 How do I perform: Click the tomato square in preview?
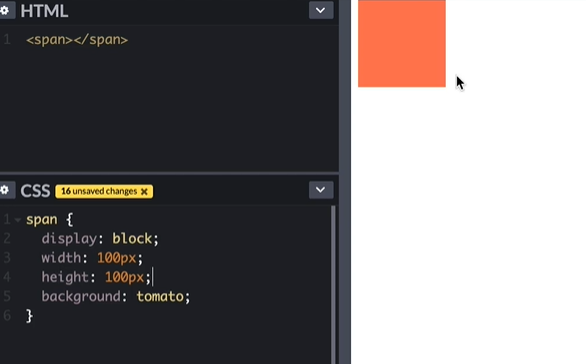click(x=402, y=43)
